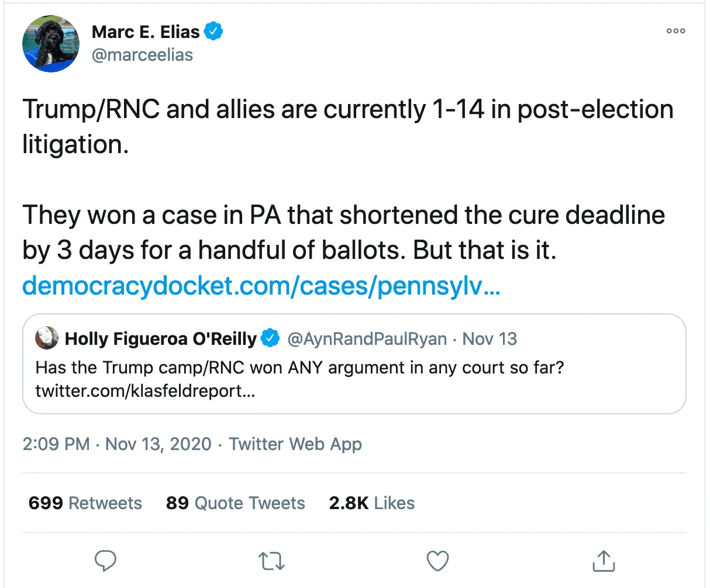View the 89 Quote Tweets list
Image resolution: width=710 pixels, height=588 pixels.
235,503
